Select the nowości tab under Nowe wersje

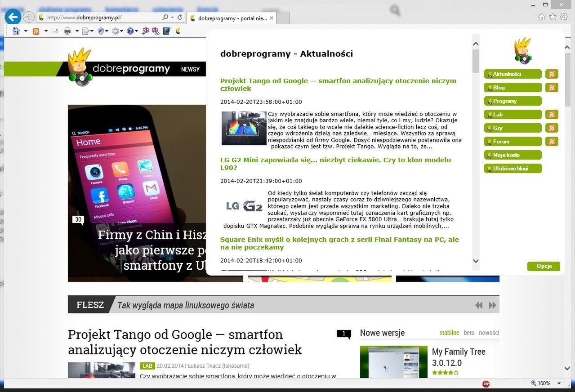click(x=489, y=333)
